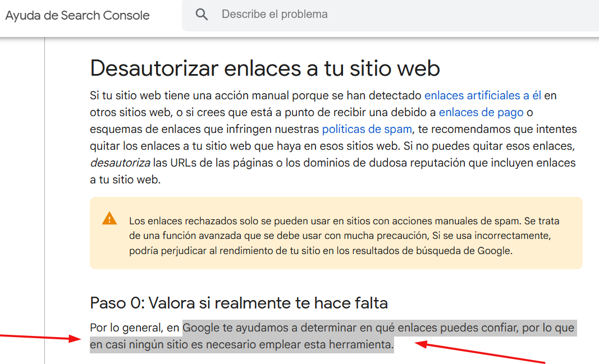Click the 'Desautorizar enlaces a tu sitio web' heading
This screenshot has height=364, width=599.
pyautogui.click(x=264, y=68)
